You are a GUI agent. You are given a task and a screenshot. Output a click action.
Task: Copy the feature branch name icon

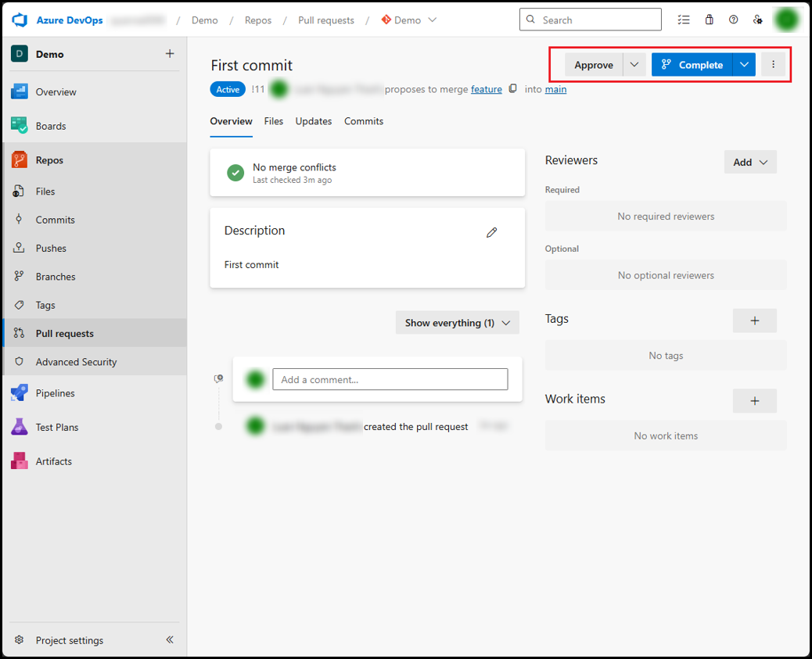(513, 89)
